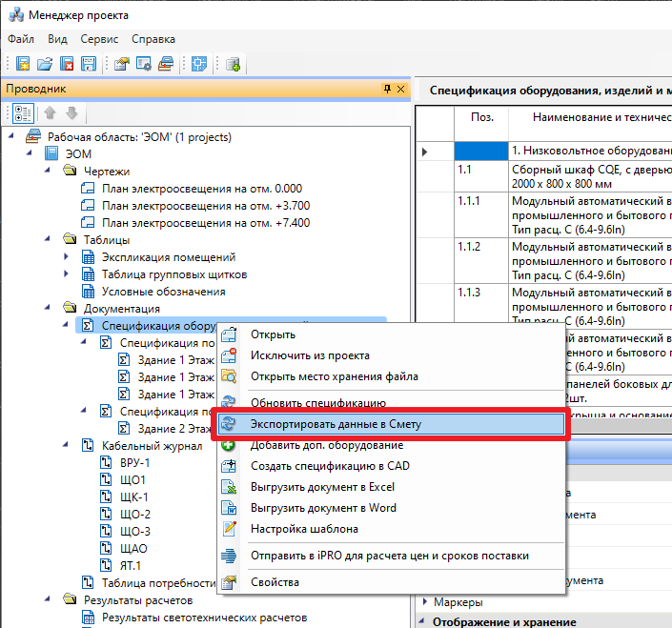Viewport: 672px width, 628px height.
Task: Select the ЩО-2 cable journal item
Action: coord(135,515)
